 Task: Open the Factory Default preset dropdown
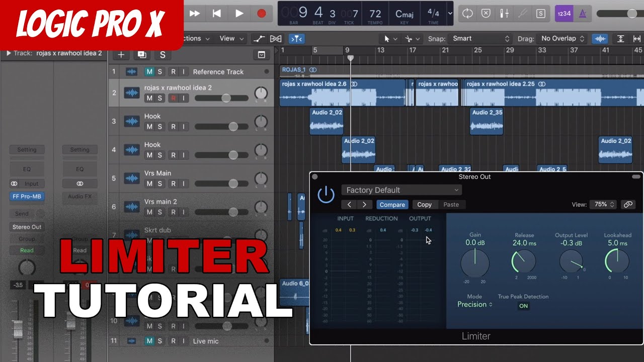point(401,190)
